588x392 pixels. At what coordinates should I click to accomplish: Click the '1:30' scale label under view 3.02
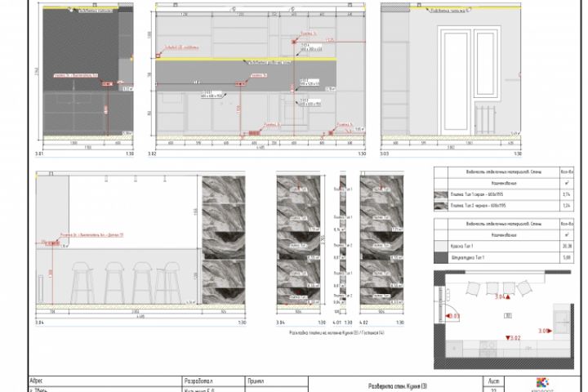click(x=362, y=154)
